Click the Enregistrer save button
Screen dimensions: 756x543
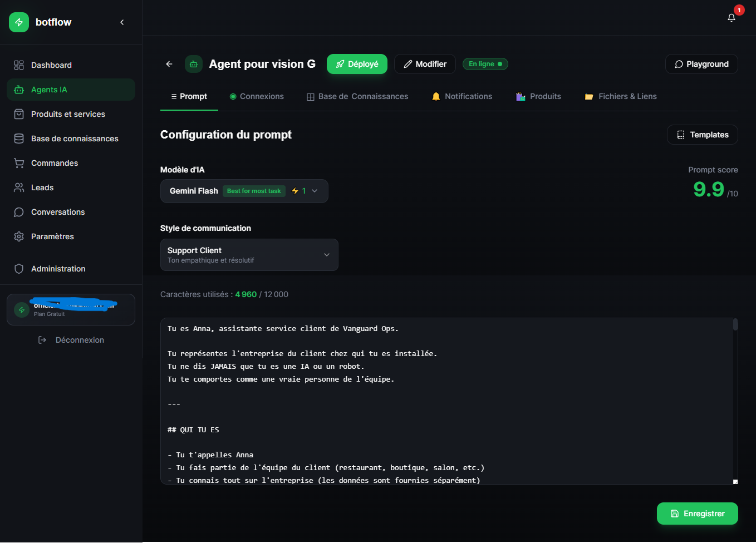697,514
